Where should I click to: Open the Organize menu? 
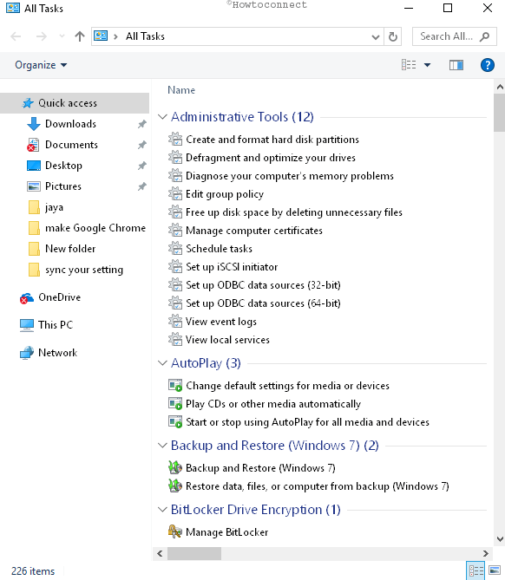click(41, 65)
